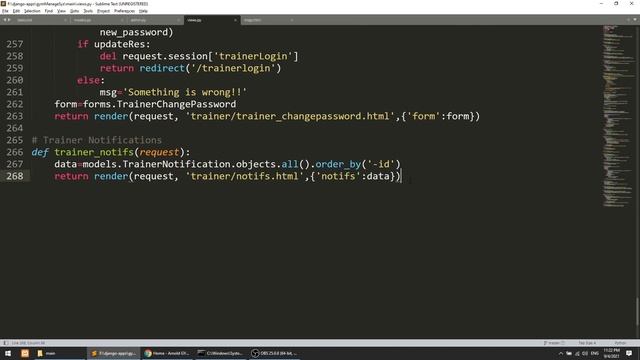Switch to the Command Prompt taskbar window

click(x=220, y=353)
